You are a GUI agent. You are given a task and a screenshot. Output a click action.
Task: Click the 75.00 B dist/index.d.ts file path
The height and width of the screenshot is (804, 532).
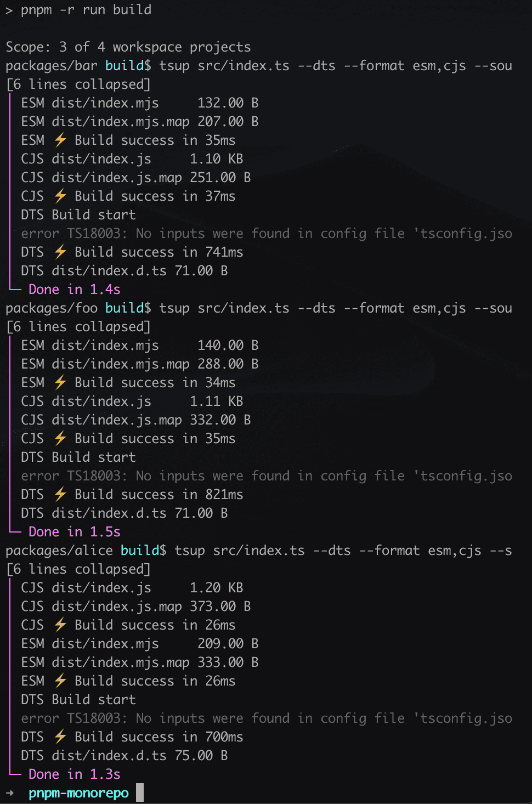[109, 756]
